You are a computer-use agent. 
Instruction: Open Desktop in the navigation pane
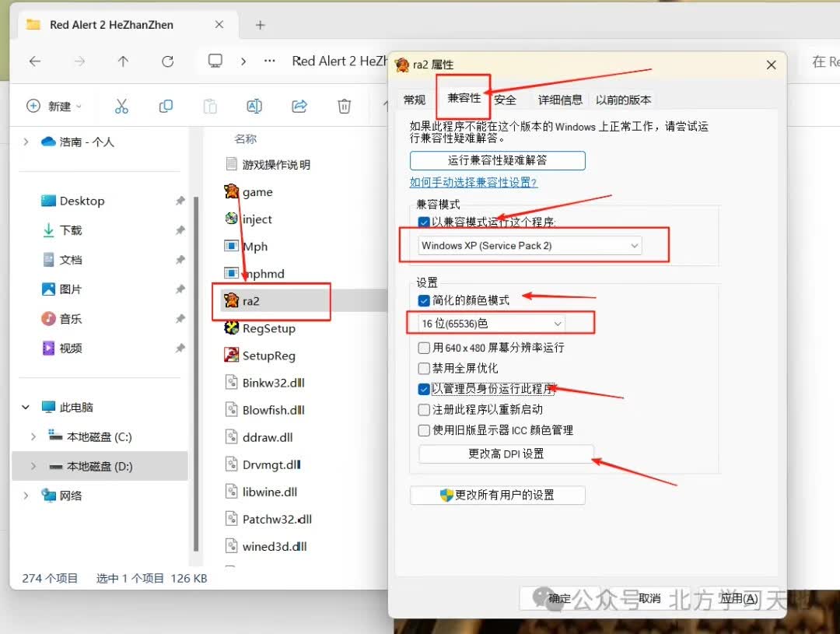click(73, 201)
